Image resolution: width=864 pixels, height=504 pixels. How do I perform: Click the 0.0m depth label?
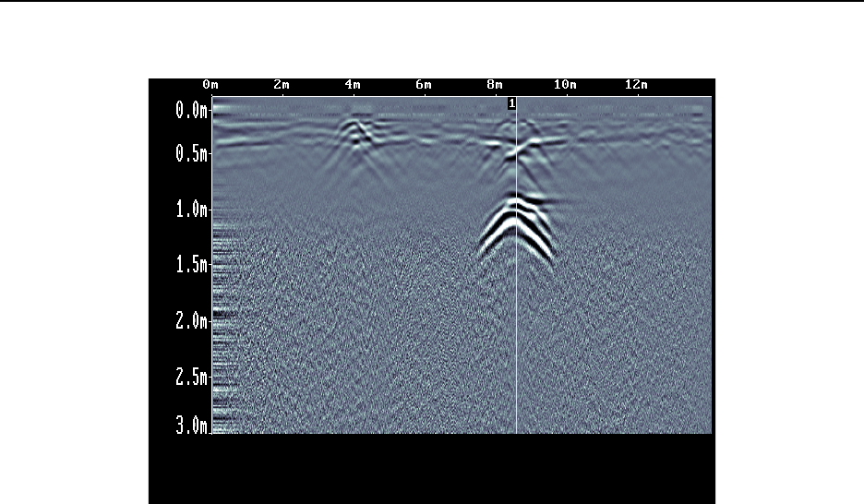click(x=191, y=110)
